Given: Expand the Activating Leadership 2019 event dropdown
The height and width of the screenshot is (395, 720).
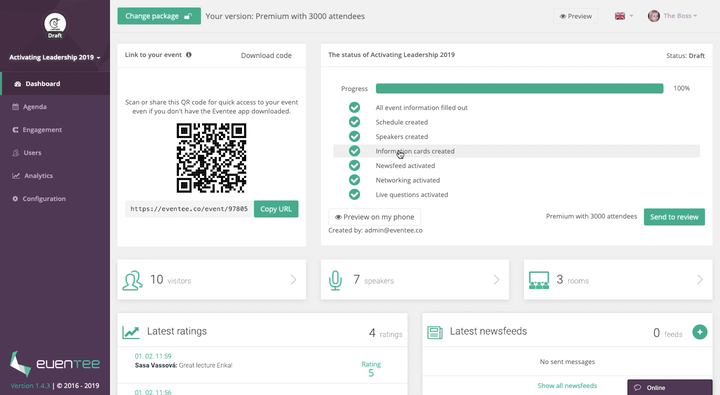Looking at the screenshot, I should coord(55,57).
